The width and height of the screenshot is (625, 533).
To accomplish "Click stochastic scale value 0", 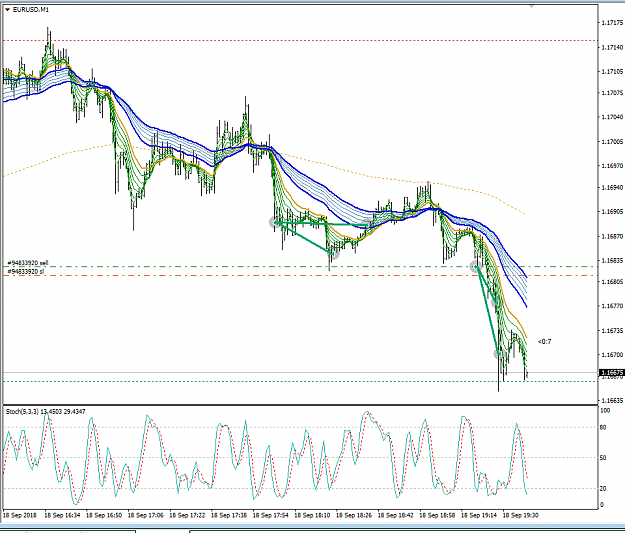I will pyautogui.click(x=602, y=505).
